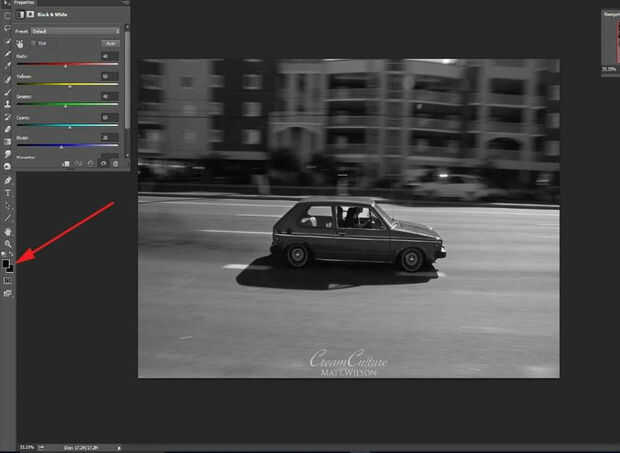Toggle Quick Mask mode
The image size is (620, 453).
7,281
